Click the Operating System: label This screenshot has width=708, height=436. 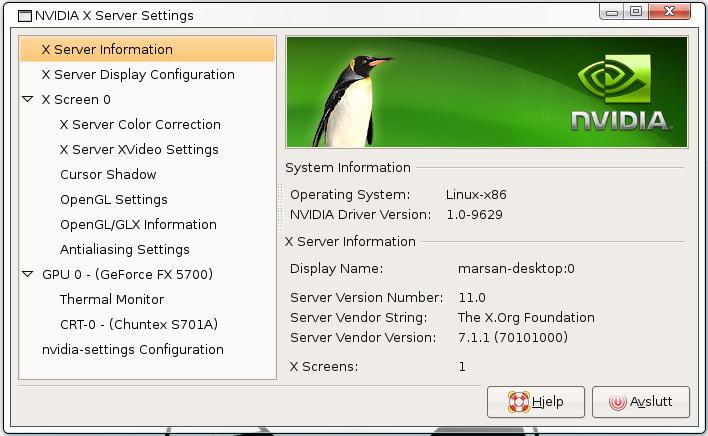click(x=350, y=195)
